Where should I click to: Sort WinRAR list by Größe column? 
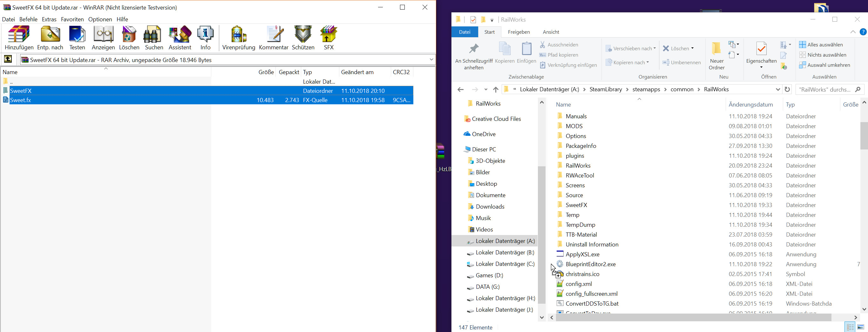pos(266,72)
